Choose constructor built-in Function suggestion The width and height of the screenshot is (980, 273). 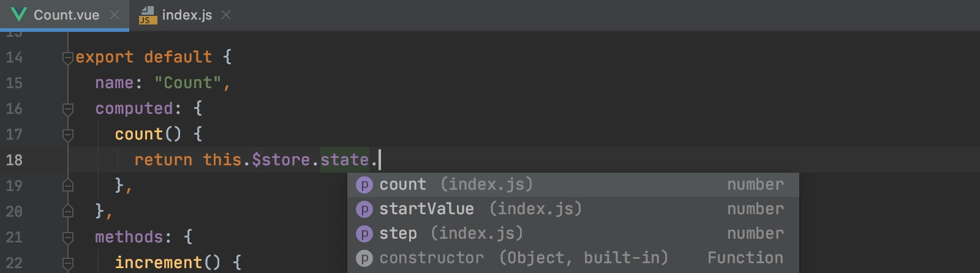coord(573,258)
